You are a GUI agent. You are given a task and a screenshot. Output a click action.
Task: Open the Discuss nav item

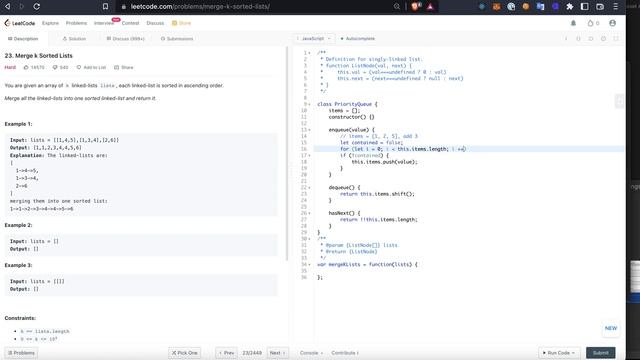click(155, 23)
